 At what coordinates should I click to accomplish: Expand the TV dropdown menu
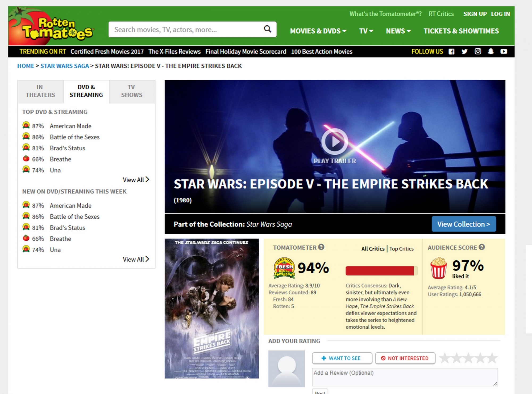[366, 31]
